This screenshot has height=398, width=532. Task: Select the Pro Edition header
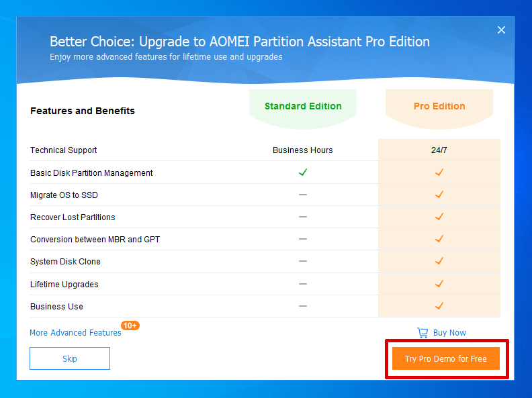[x=439, y=106]
